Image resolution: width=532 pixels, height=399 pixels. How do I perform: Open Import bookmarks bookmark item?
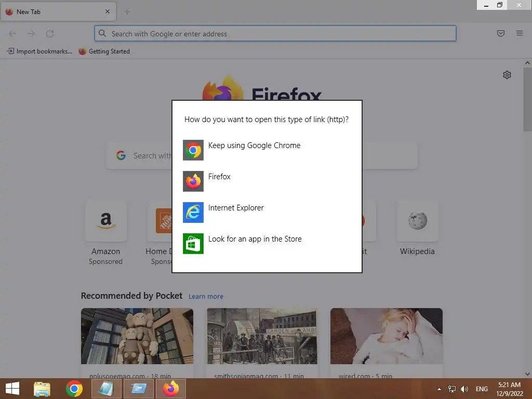[39, 51]
